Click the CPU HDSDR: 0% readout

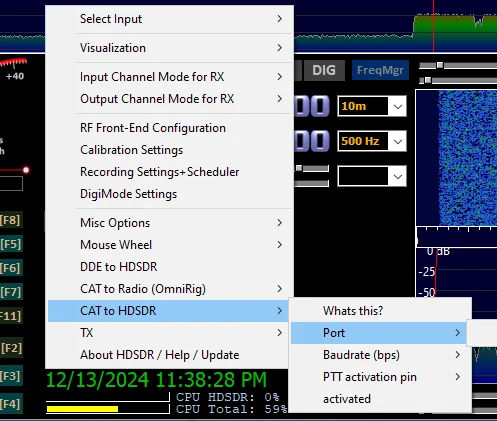pos(228,397)
